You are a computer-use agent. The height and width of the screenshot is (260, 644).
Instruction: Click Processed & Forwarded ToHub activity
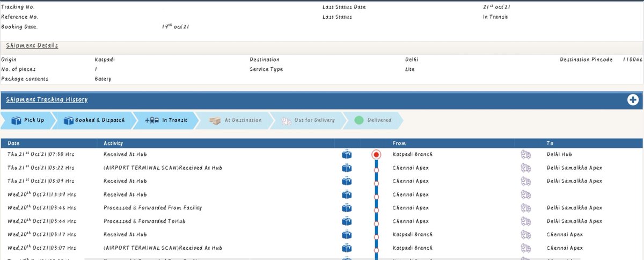coord(144,221)
